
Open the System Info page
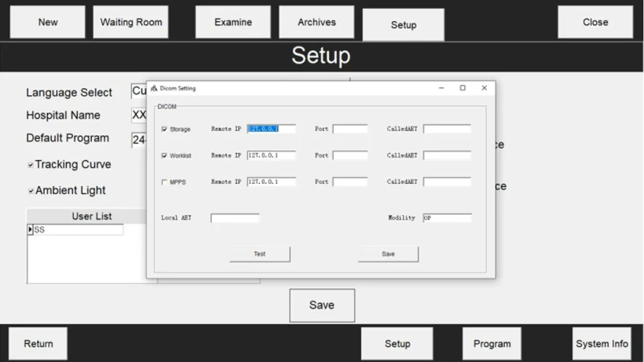(601, 344)
